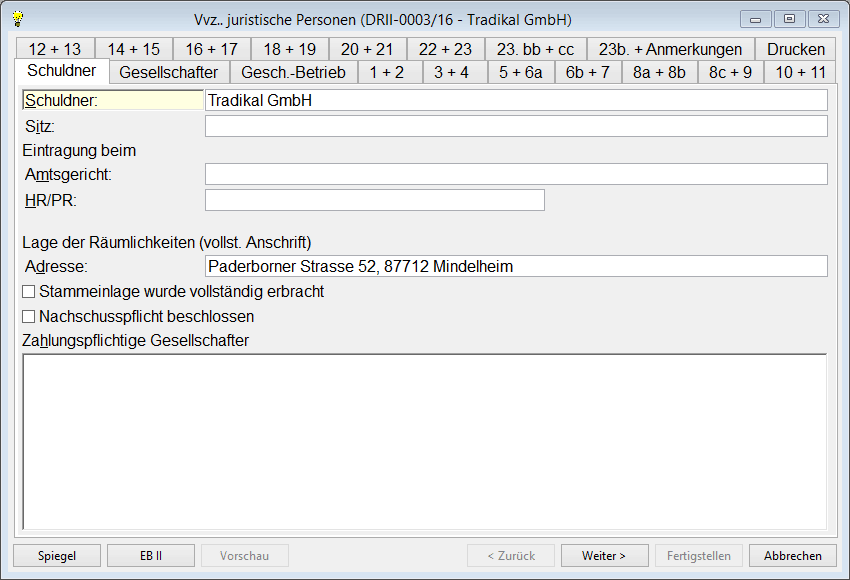
Task: Select the 8a + 8b tab
Action: click(x=659, y=72)
